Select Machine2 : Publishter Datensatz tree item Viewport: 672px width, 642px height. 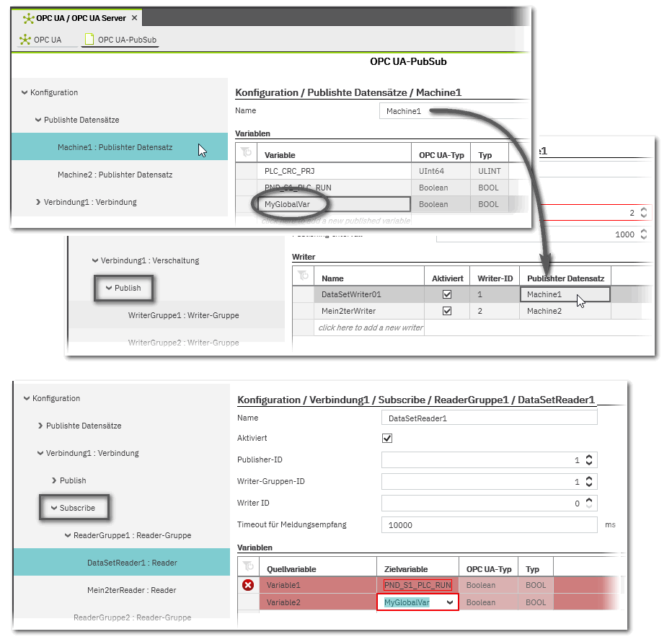tap(115, 175)
